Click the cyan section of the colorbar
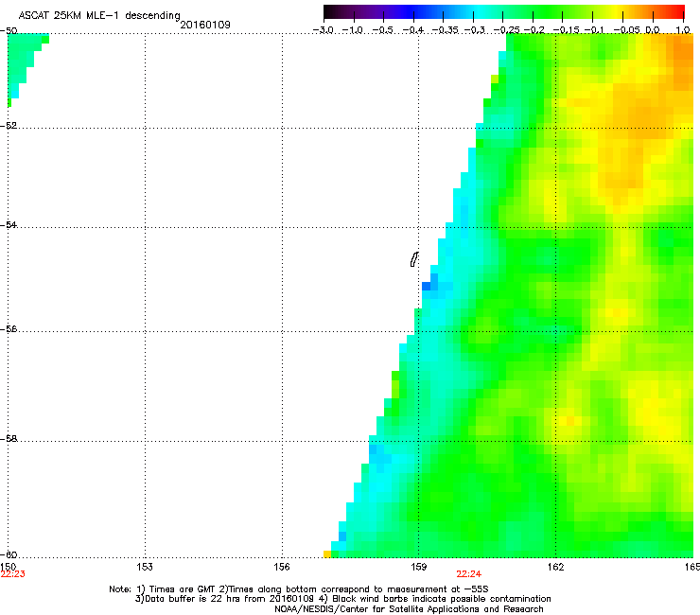The height and width of the screenshot is (615, 700). (x=480, y=11)
